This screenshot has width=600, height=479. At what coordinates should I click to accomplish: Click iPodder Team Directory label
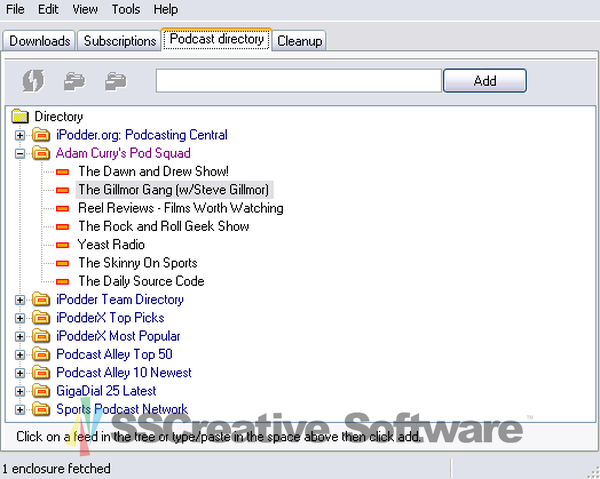pyautogui.click(x=120, y=299)
